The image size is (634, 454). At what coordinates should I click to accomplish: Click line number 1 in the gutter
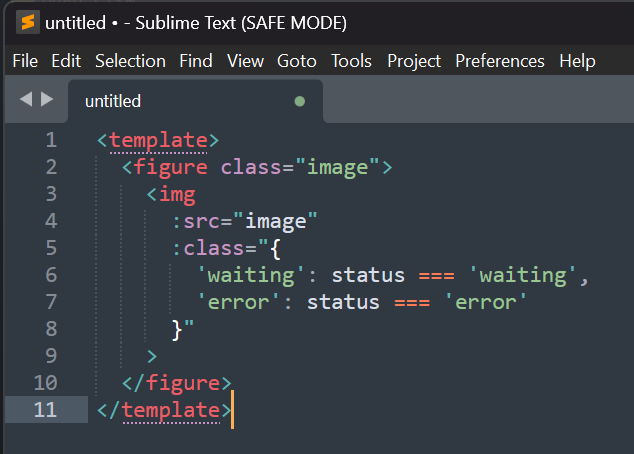point(51,140)
